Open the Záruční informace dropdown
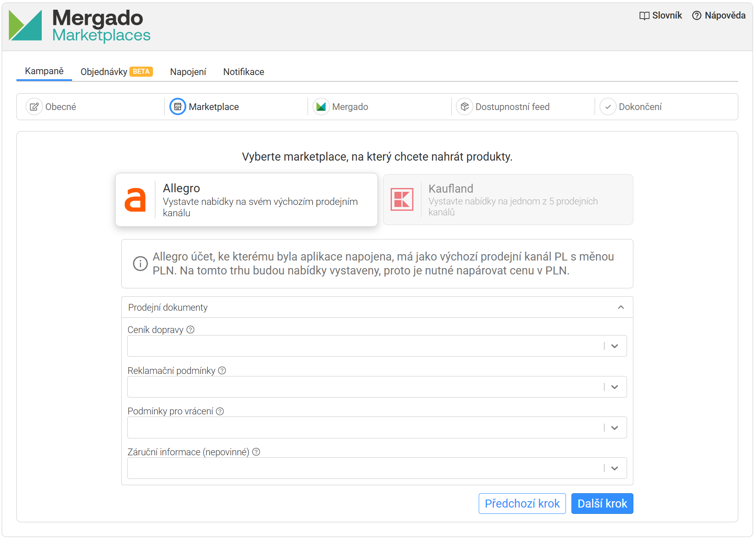Viewport: 756px width, 540px height. tap(377, 468)
